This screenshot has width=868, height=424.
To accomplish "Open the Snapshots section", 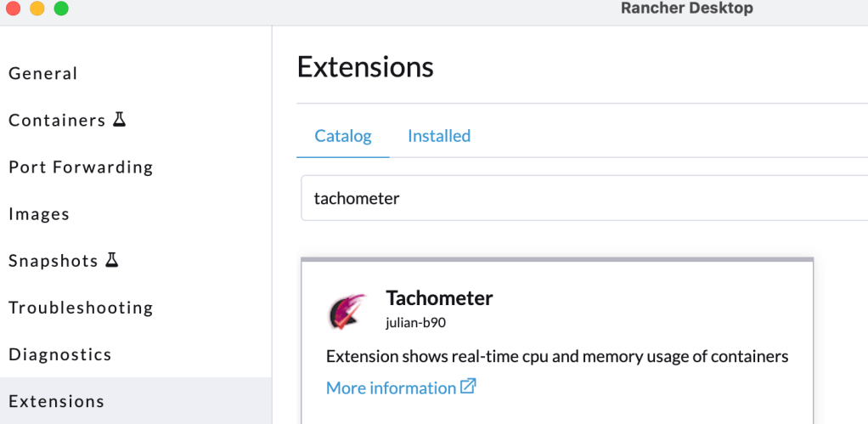I will coord(54,261).
